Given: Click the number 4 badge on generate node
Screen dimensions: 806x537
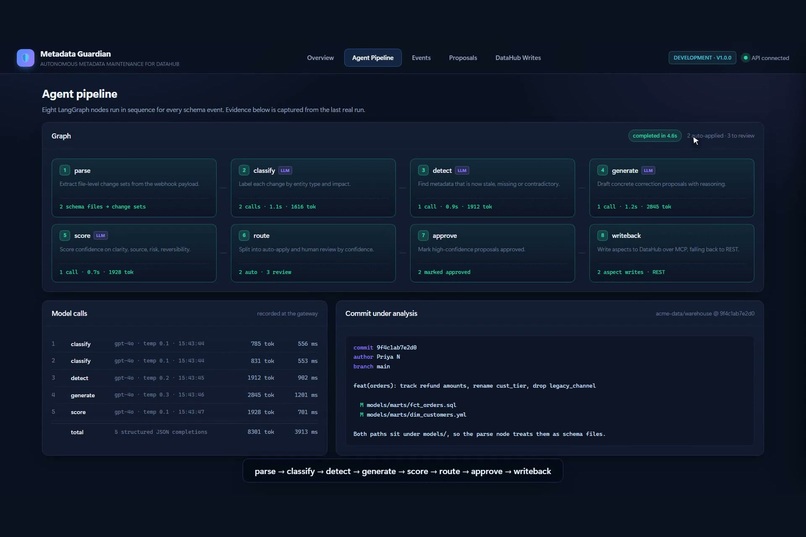Looking at the screenshot, I should click(602, 170).
